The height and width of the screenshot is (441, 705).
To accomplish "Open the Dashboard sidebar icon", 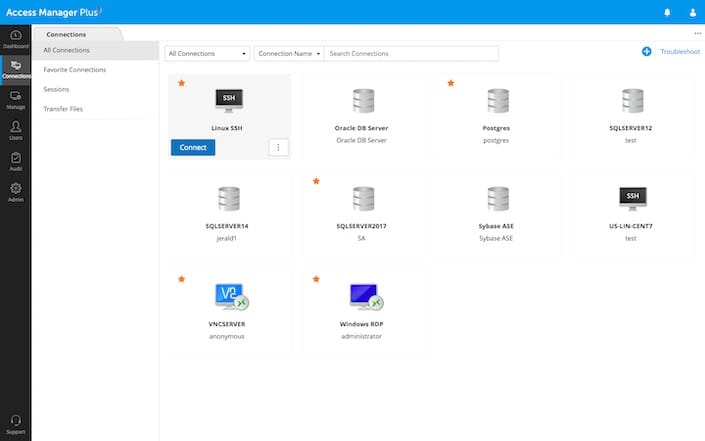I will click(15, 39).
